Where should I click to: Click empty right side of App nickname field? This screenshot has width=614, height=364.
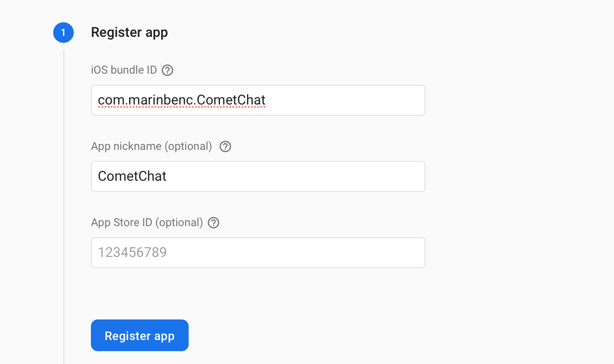pyautogui.click(x=296, y=176)
